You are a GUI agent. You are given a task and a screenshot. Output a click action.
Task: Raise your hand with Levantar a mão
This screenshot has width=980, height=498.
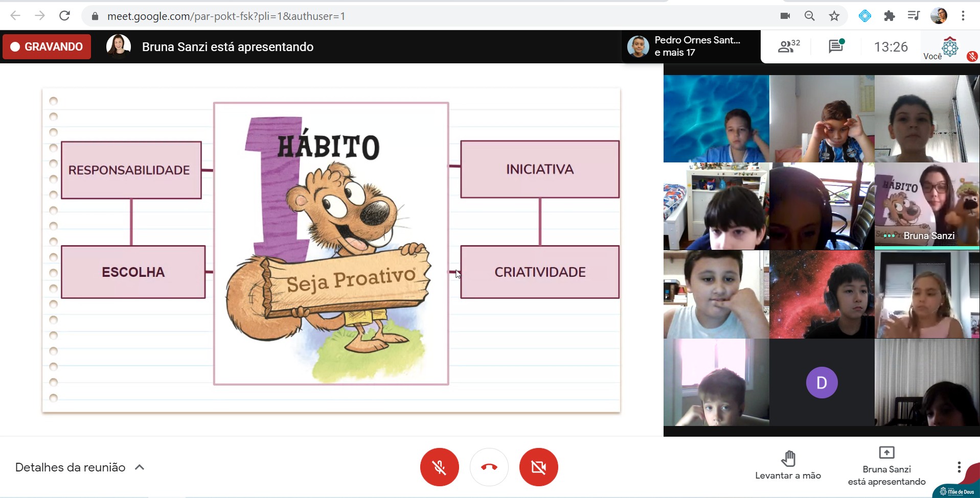(x=788, y=465)
